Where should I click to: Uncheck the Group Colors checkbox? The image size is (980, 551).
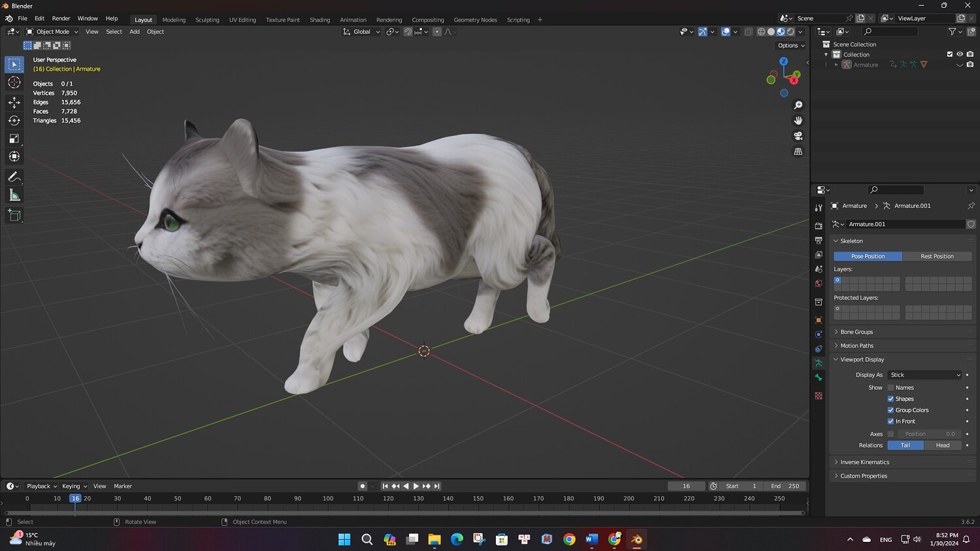point(890,410)
